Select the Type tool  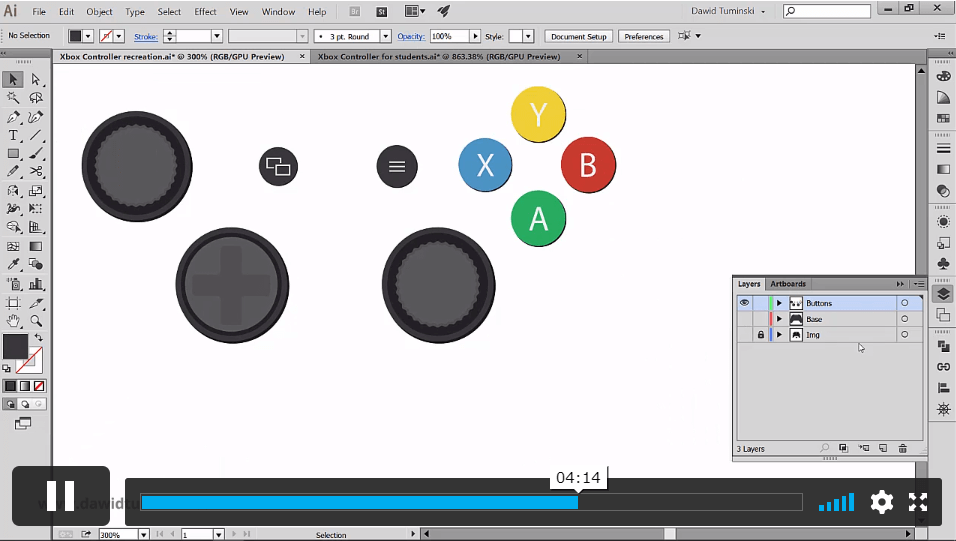click(13, 135)
